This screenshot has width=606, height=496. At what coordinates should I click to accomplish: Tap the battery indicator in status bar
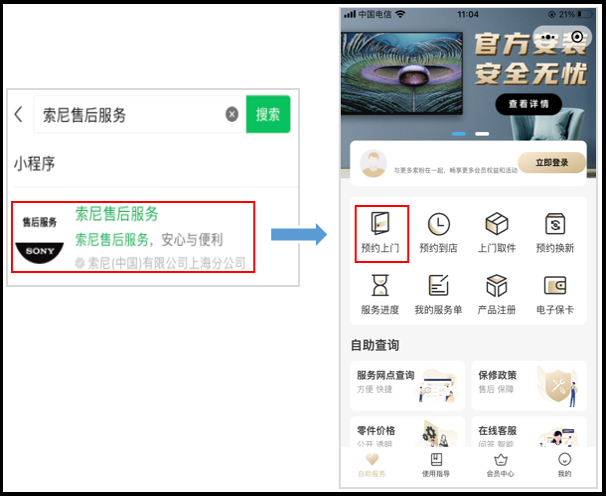pyautogui.click(x=585, y=14)
